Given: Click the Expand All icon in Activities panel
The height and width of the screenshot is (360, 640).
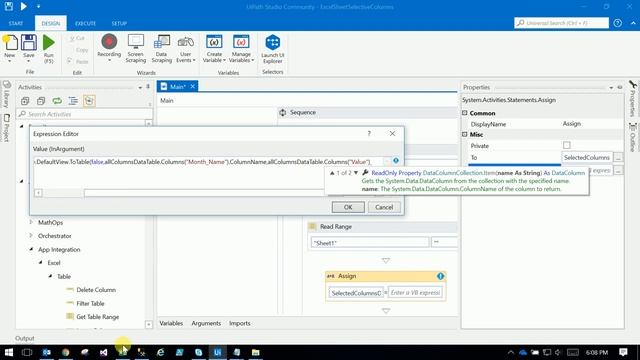Looking at the screenshot, I should tap(25, 101).
